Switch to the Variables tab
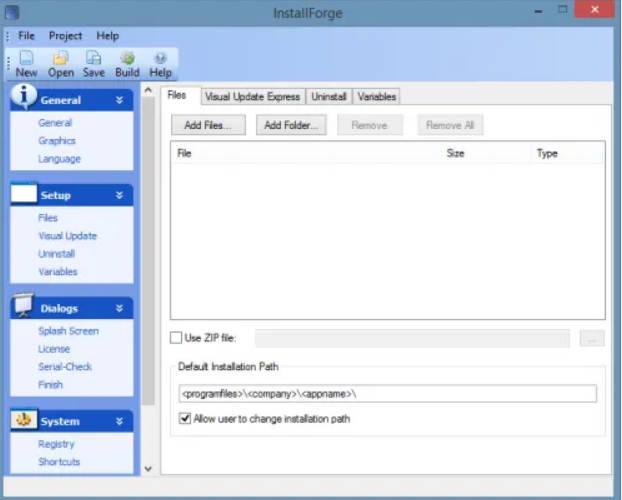622x500 pixels. click(377, 97)
